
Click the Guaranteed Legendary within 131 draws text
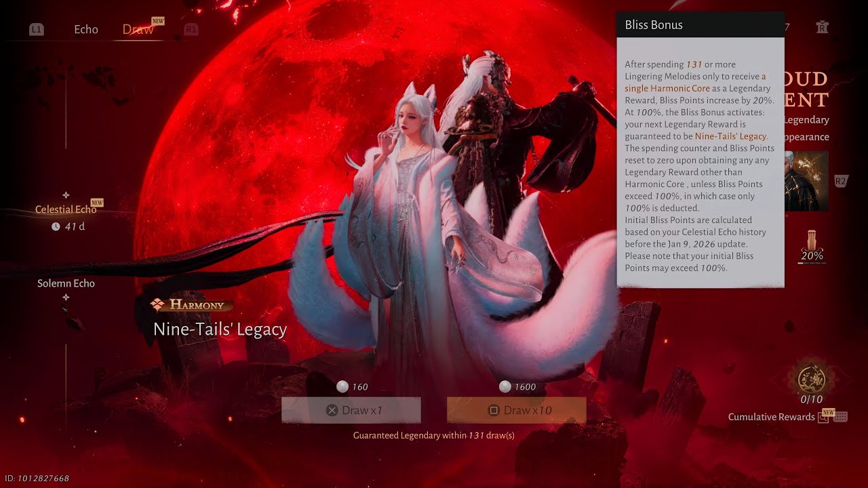click(x=433, y=435)
